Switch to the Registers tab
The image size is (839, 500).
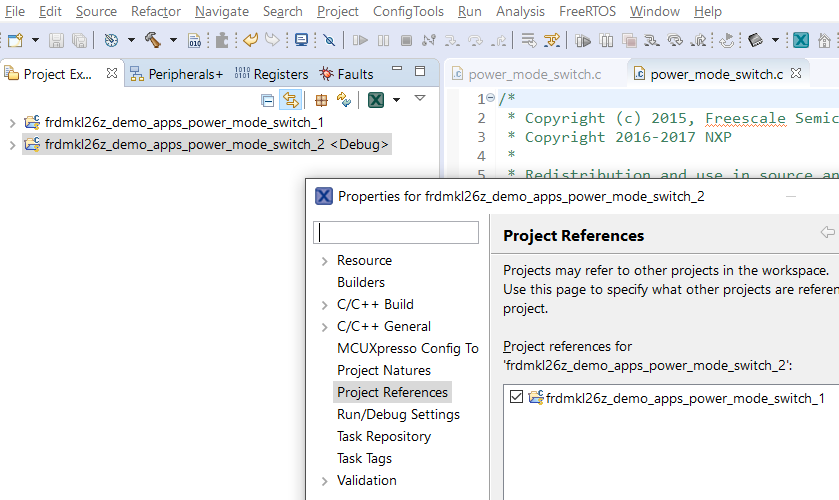(x=271, y=74)
